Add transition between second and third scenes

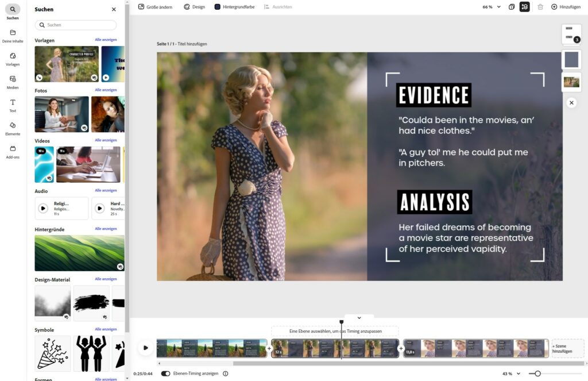pyautogui.click(x=401, y=348)
